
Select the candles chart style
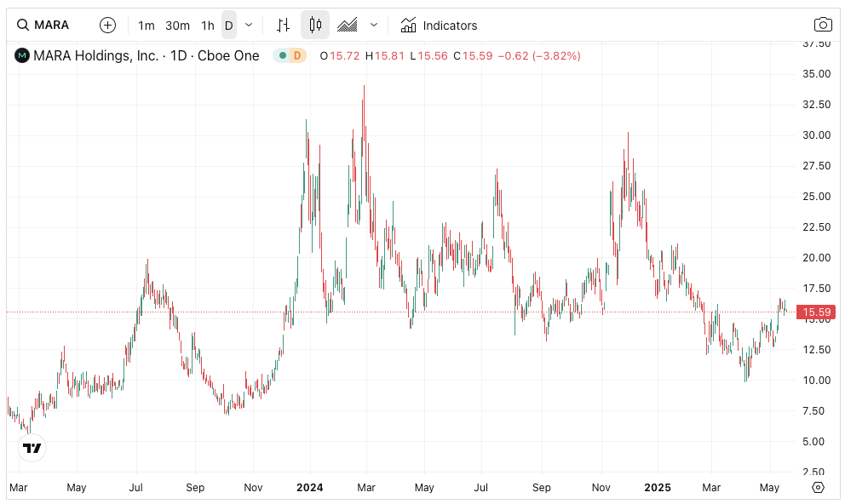[315, 26]
